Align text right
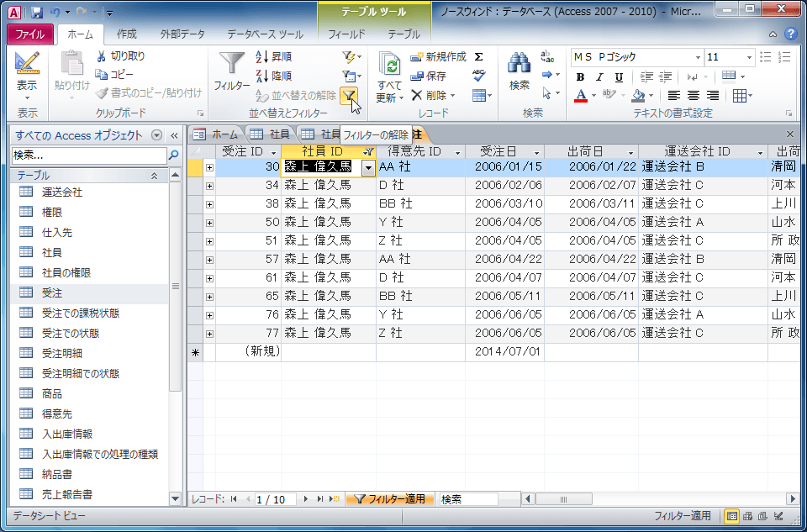The height and width of the screenshot is (532, 807). pos(713,96)
